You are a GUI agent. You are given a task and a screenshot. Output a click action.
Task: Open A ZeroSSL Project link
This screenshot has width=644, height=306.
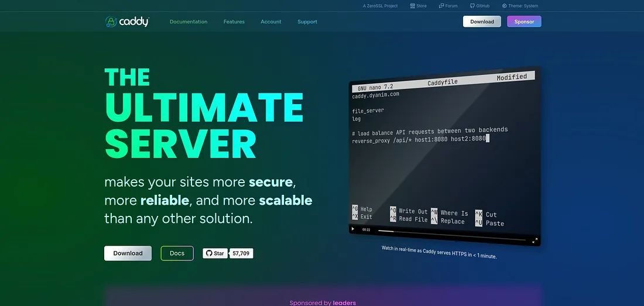381,6
